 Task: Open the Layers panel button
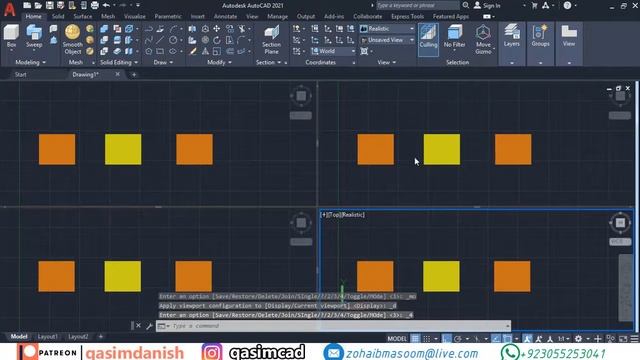511,36
